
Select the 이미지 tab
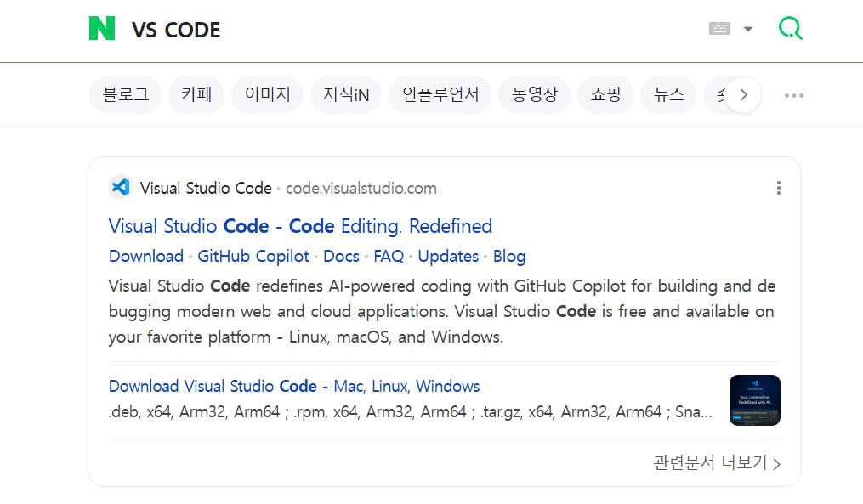point(268,94)
